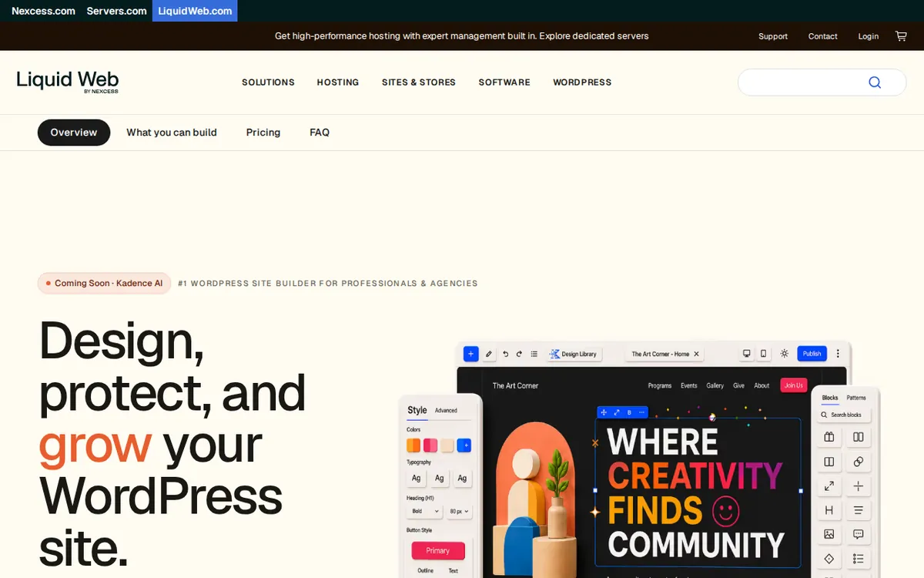Click the move handle on block toolbar
This screenshot has width=924, height=578.
[x=604, y=412]
